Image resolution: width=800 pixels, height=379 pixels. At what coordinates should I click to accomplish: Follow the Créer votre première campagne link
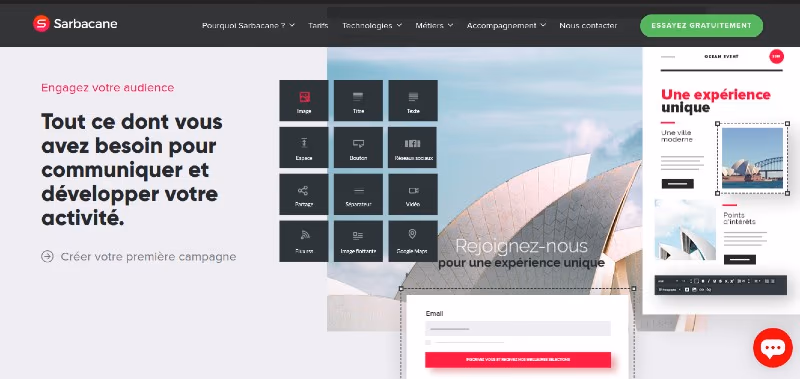(x=139, y=257)
